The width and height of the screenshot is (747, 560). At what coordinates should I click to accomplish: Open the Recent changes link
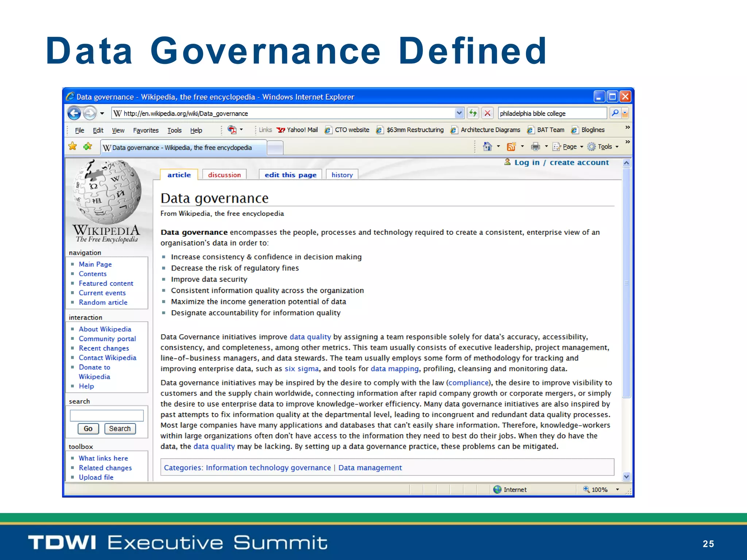pyautogui.click(x=104, y=348)
